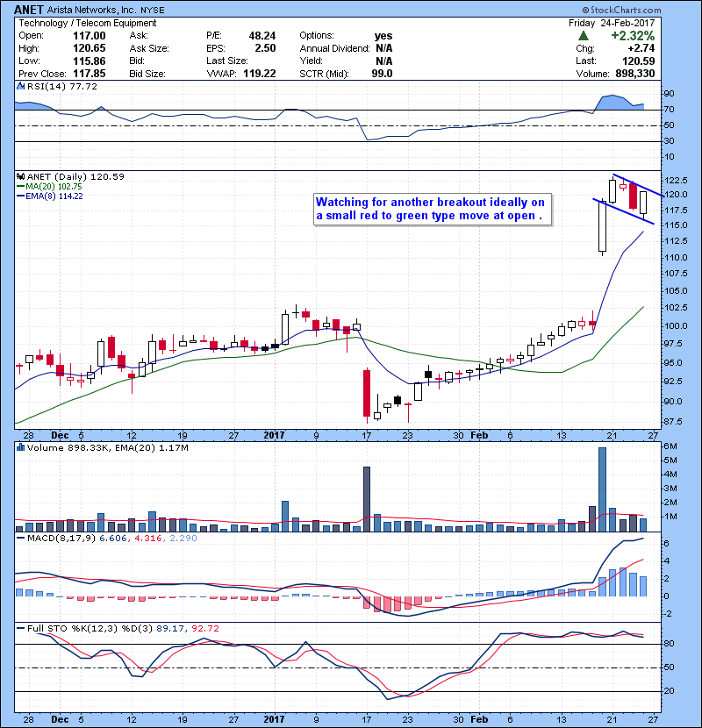The height and width of the screenshot is (728, 702).
Task: Click the candlestick icon beside ANET (Daily)
Action: click(20, 176)
